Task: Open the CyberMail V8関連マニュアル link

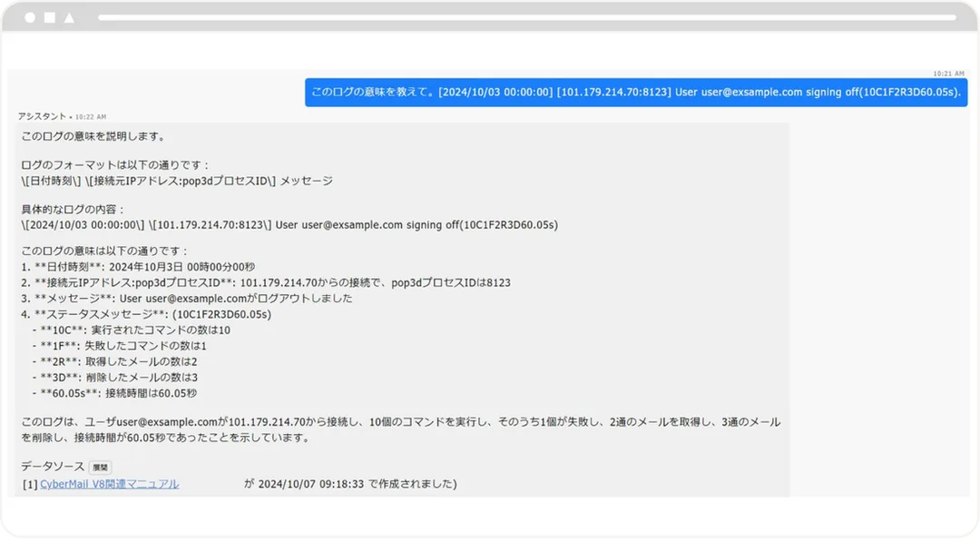Action: [x=110, y=484]
